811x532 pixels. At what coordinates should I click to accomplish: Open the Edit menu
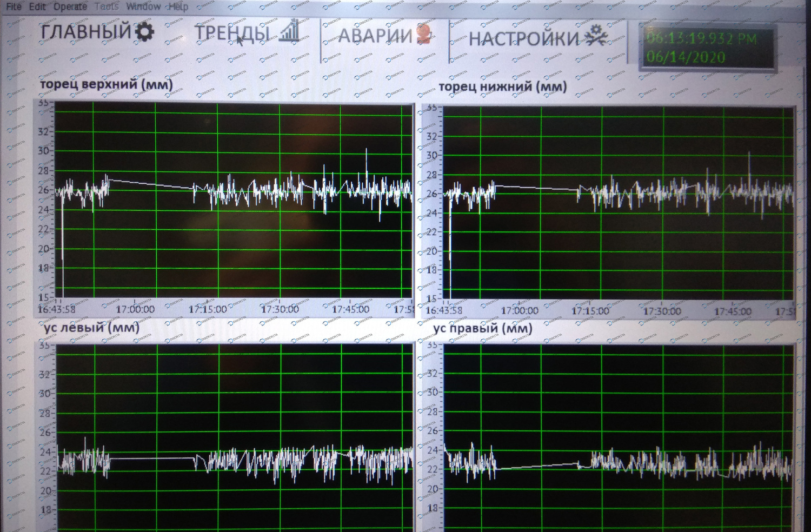[37, 6]
